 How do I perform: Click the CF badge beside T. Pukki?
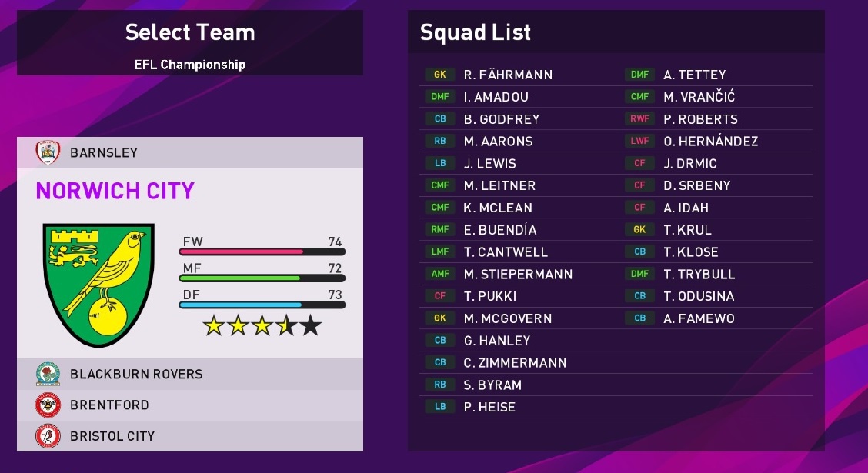pyautogui.click(x=440, y=296)
